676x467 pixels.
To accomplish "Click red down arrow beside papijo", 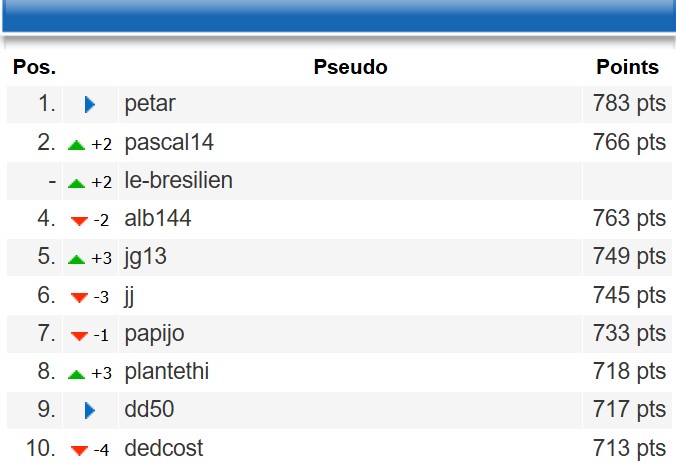I will [79, 336].
